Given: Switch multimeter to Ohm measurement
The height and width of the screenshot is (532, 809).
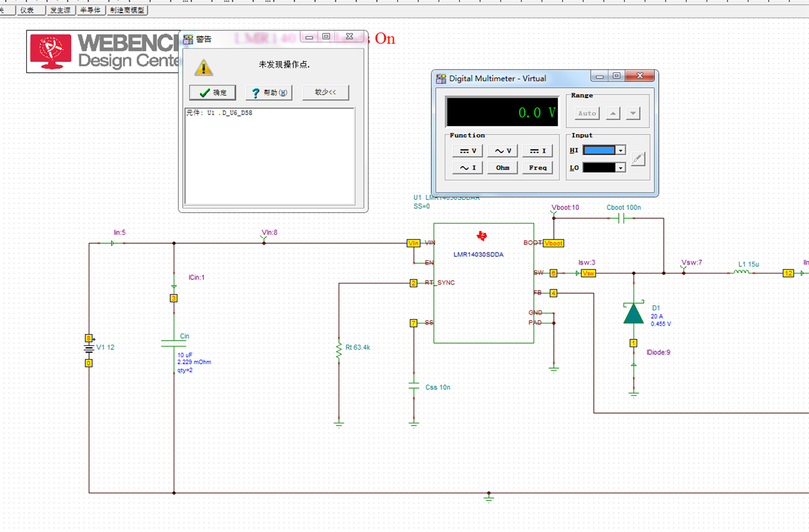Looking at the screenshot, I should pyautogui.click(x=503, y=168).
